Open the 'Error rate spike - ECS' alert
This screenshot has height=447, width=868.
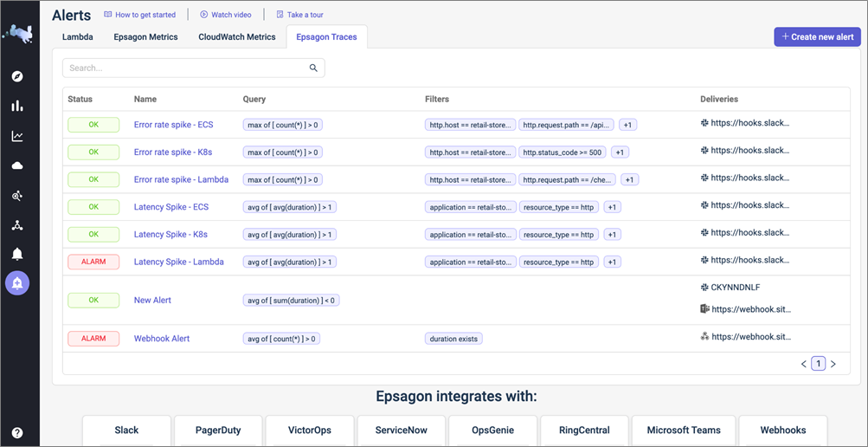tap(173, 125)
